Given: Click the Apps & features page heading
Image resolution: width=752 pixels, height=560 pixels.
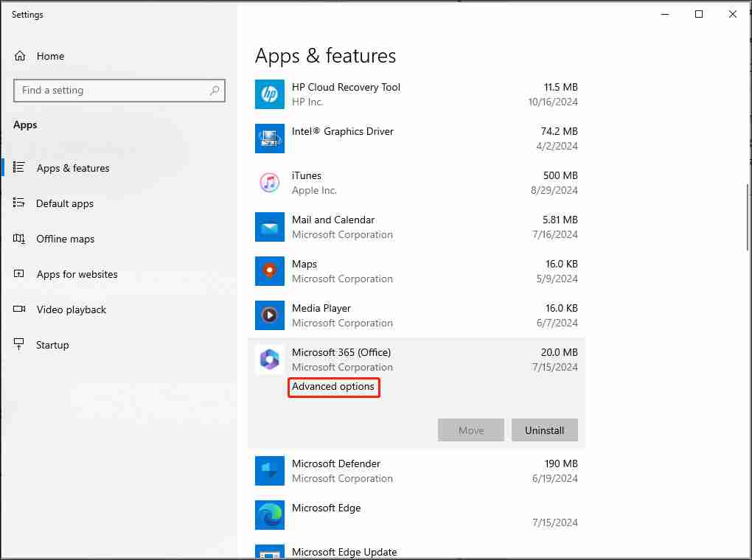Looking at the screenshot, I should [326, 55].
